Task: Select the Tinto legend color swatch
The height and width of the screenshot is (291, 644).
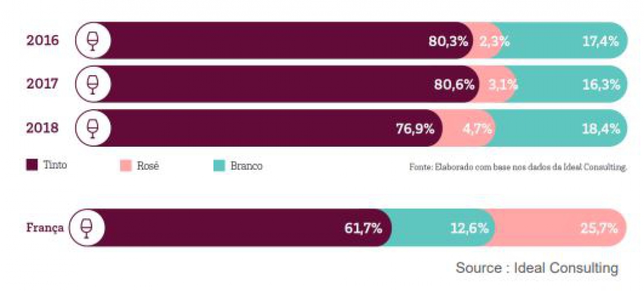Action: pos(32,165)
